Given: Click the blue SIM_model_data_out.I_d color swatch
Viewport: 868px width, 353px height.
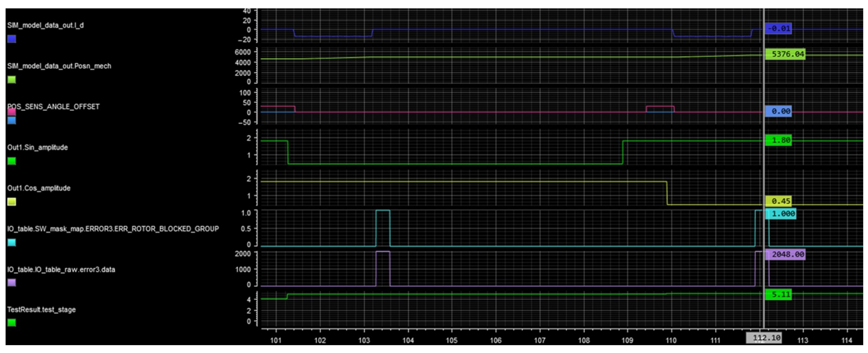Looking at the screenshot, I should click(12, 39).
